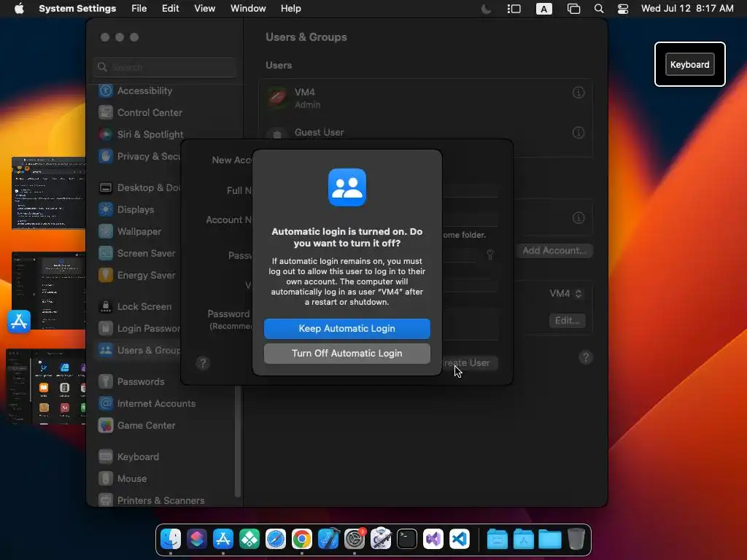
Task: Open Help menu
Action: pos(290,9)
